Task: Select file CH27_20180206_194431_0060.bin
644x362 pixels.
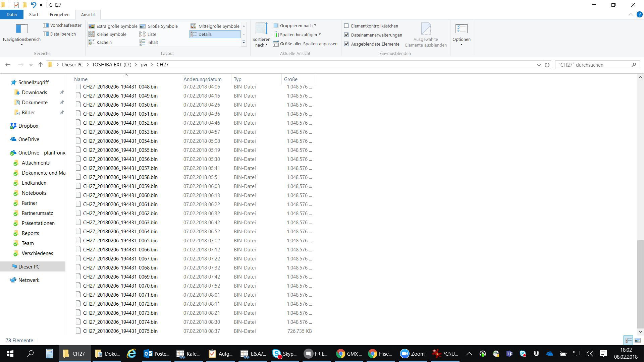Action: pos(120,195)
